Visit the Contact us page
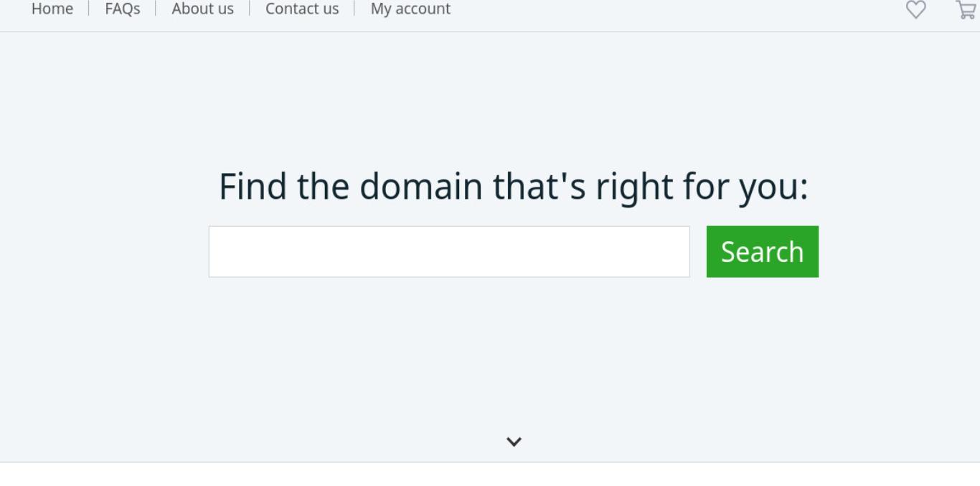This screenshot has height=486, width=980. pyautogui.click(x=302, y=9)
